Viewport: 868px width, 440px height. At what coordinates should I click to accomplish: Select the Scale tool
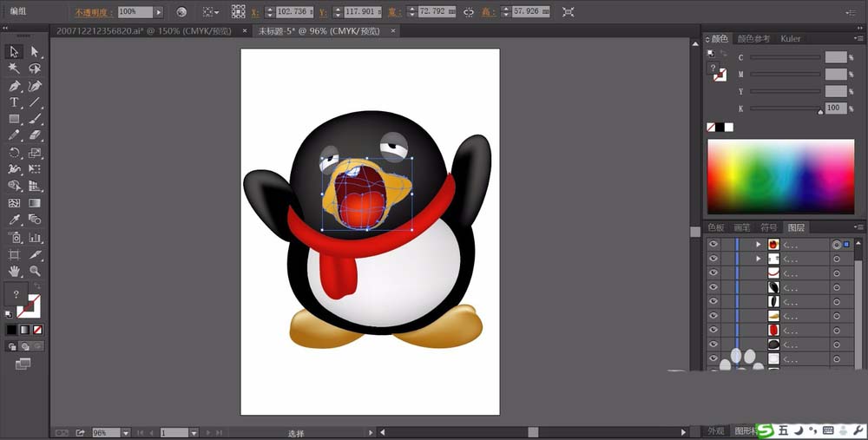click(x=35, y=153)
